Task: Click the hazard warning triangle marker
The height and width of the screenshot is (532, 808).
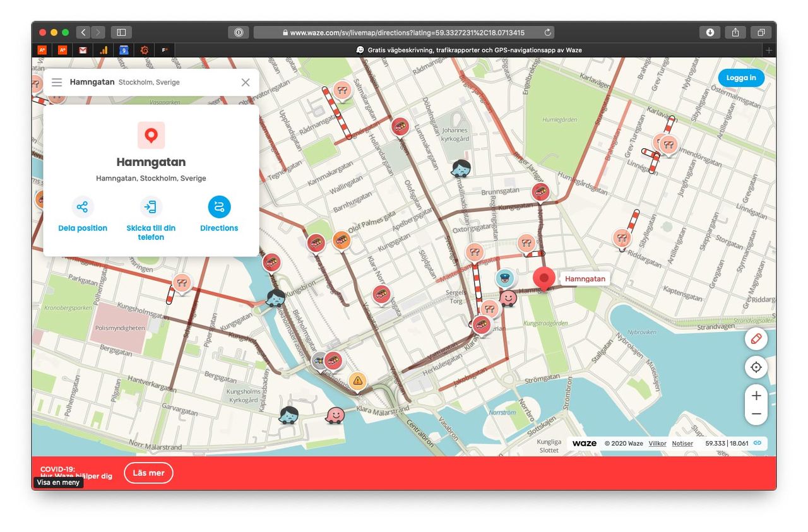Action: click(x=357, y=381)
